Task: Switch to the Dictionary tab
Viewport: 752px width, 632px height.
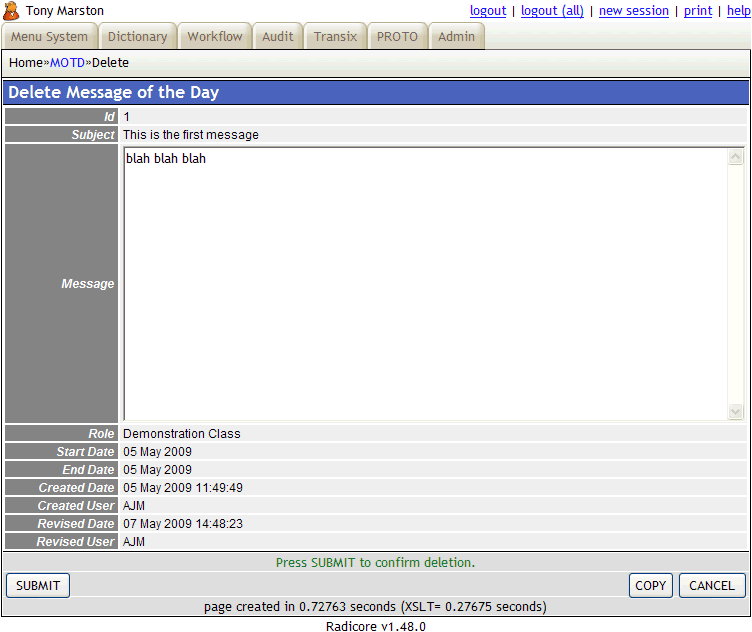Action: (x=138, y=37)
